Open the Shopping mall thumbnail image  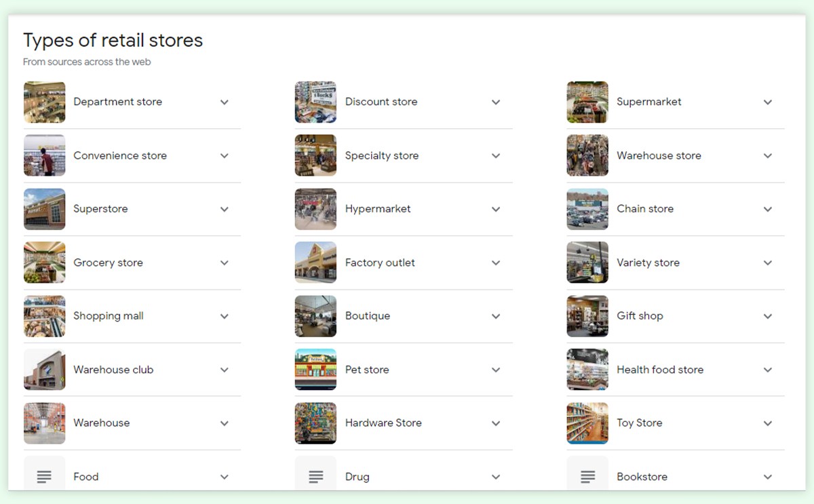tap(45, 316)
